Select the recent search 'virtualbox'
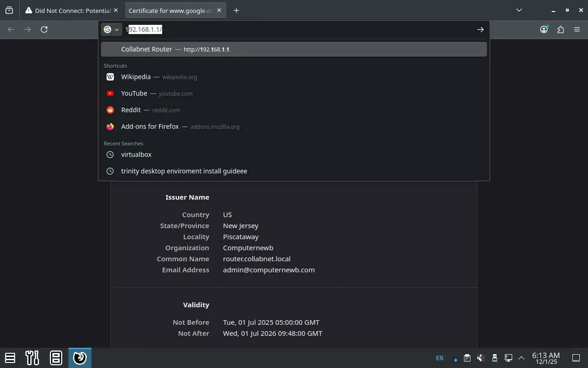588x368 pixels. click(x=294, y=155)
